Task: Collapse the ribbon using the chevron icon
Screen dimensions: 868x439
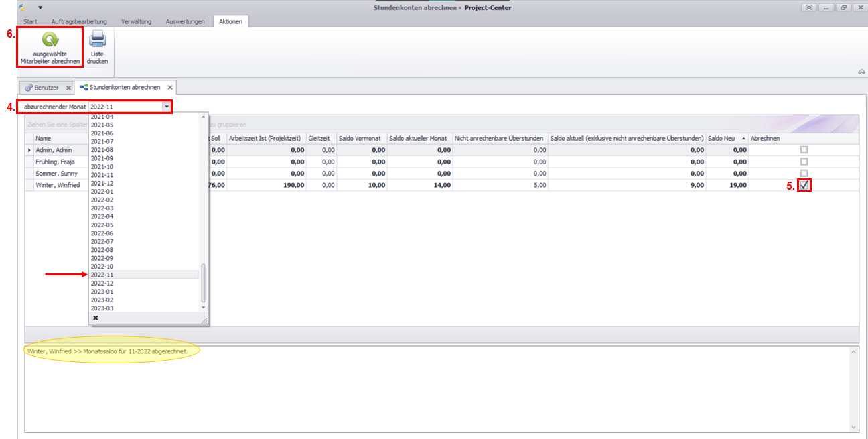Action: pos(861,72)
